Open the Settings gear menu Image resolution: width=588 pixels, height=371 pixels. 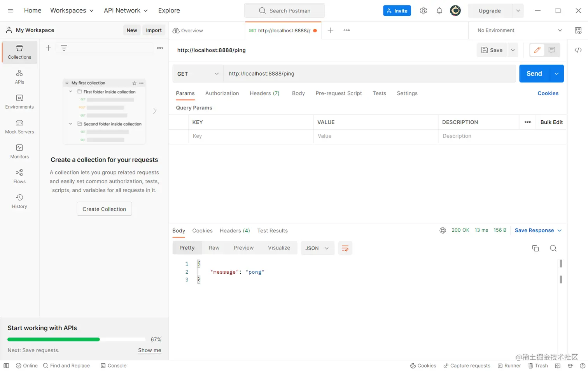point(423,11)
